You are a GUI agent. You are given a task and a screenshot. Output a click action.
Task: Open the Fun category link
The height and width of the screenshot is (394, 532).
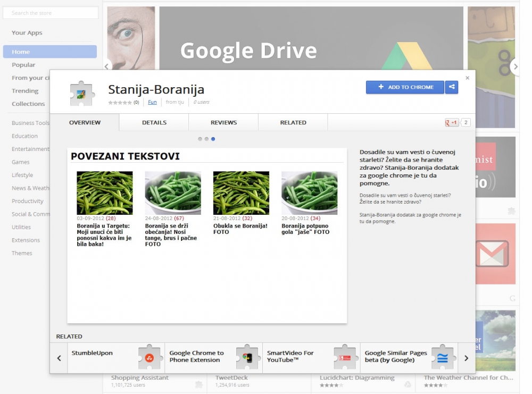coord(152,102)
